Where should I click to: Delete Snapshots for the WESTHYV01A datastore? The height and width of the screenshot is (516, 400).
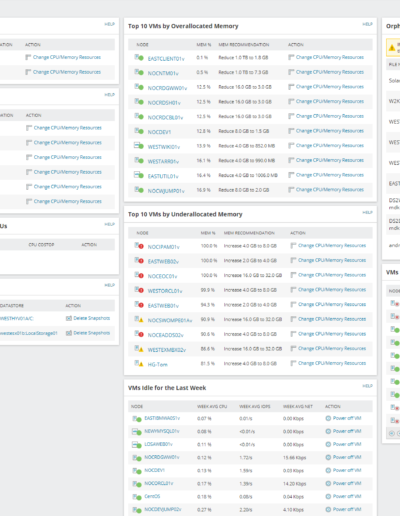pos(92,318)
